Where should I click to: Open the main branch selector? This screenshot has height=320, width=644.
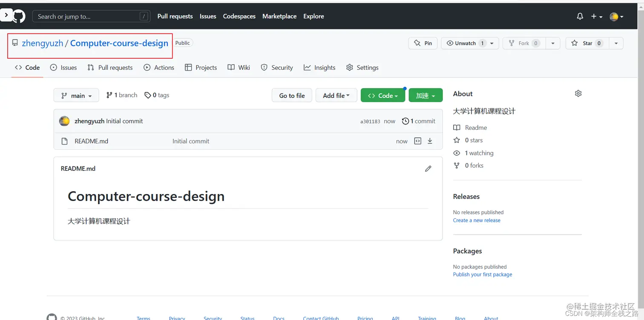click(x=76, y=95)
